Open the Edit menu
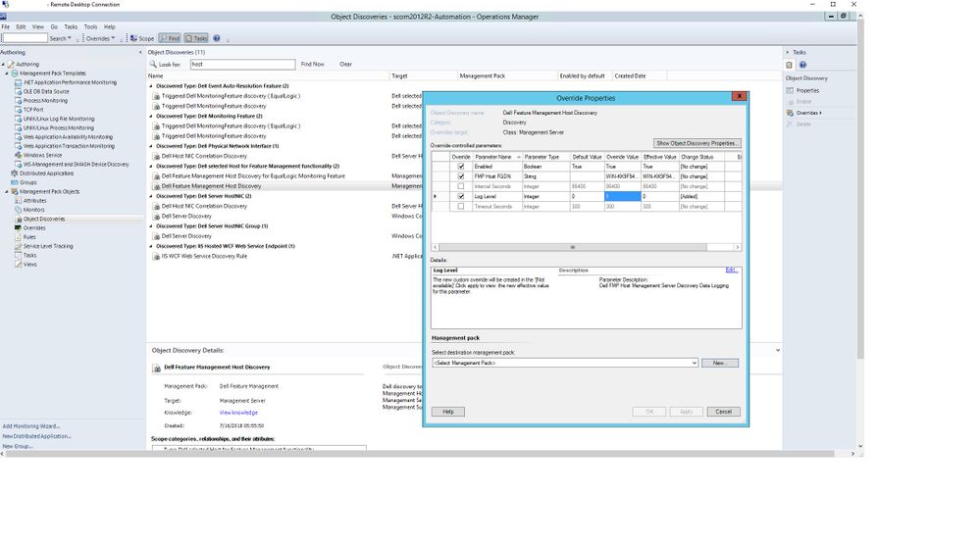The width and height of the screenshot is (980, 544). (21, 26)
